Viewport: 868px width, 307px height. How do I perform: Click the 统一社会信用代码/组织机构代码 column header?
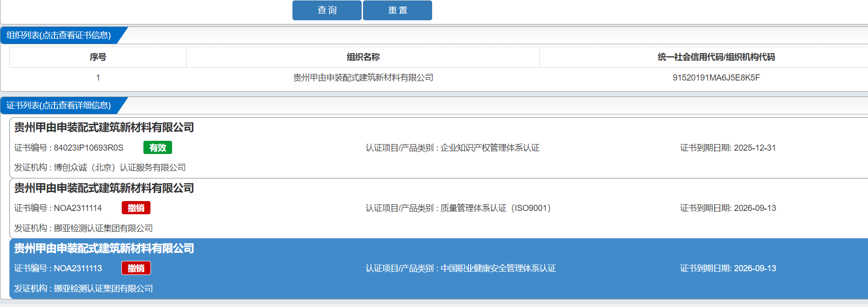click(716, 57)
